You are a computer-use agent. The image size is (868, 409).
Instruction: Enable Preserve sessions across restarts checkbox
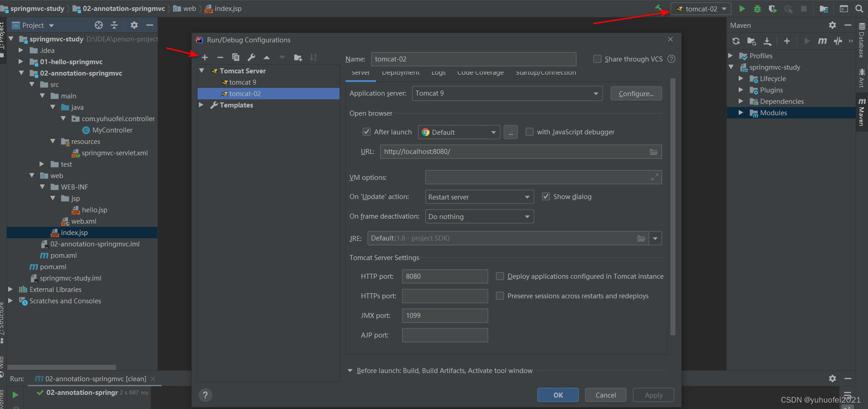click(x=500, y=296)
